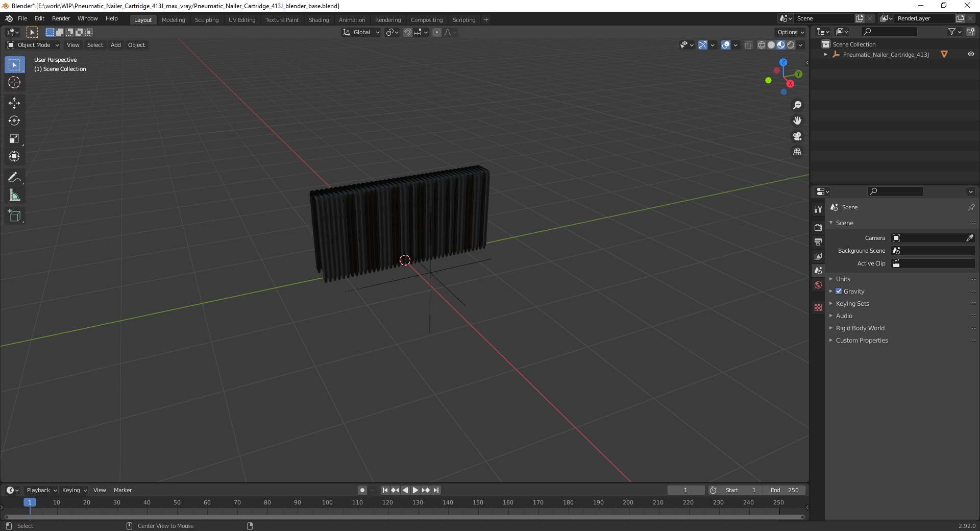Open Global transform orientation dropdown
This screenshot has width=980, height=531.
tap(361, 32)
